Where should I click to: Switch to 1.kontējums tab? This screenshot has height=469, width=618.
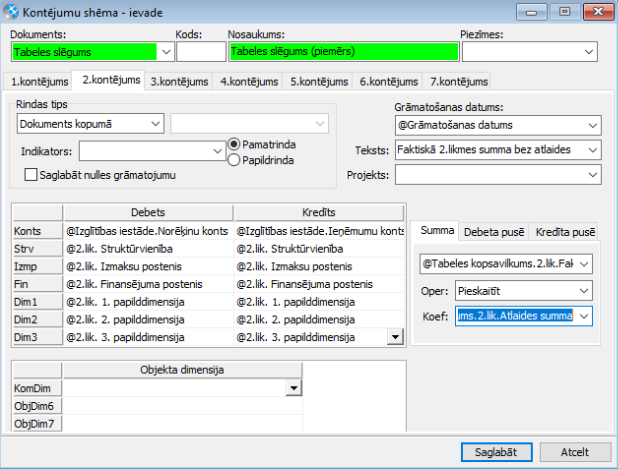pos(39,82)
